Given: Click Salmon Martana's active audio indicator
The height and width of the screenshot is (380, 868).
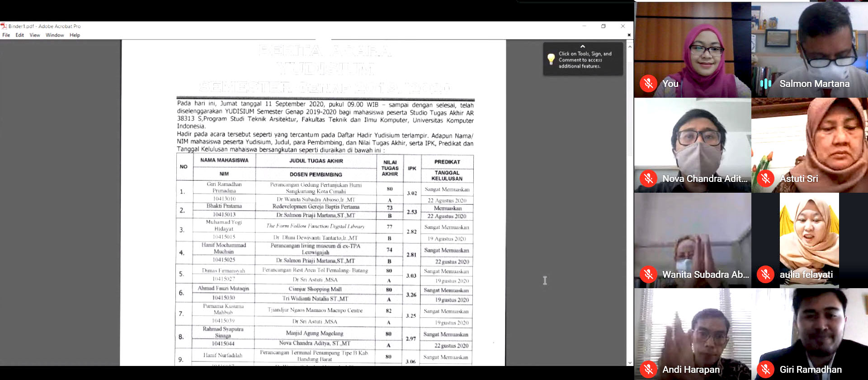Looking at the screenshot, I should (x=765, y=84).
